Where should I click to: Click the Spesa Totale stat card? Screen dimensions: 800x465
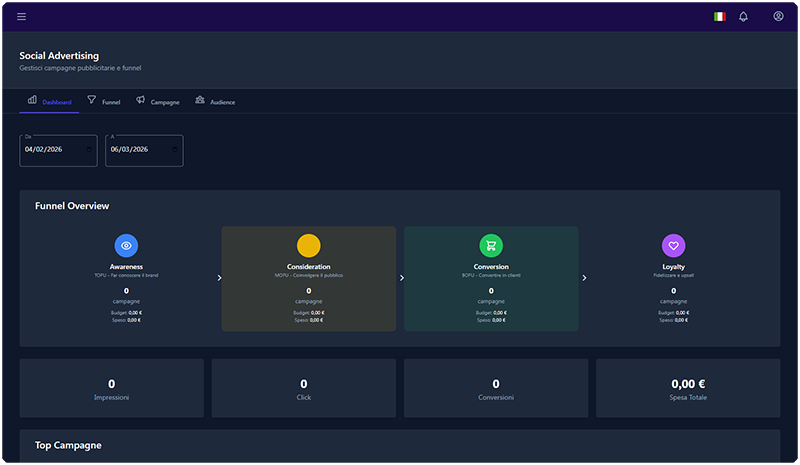coord(688,388)
